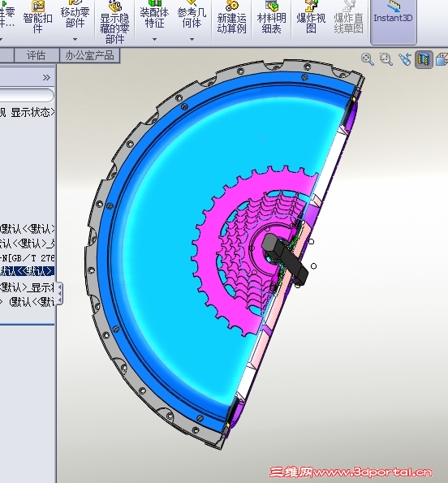Image resolution: width=448 pixels, height=483 pixels.
Task: Click the Zoom to Fit magnifier icon
Action: 368,58
